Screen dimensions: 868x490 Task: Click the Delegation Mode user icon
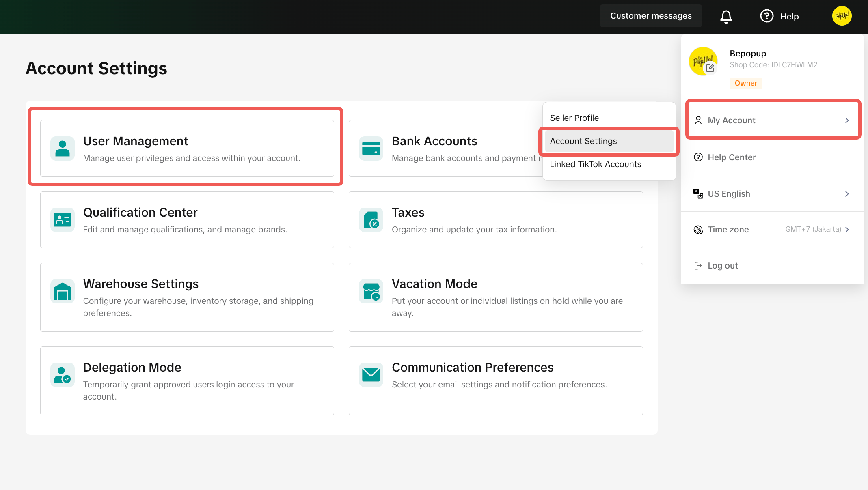click(x=63, y=375)
